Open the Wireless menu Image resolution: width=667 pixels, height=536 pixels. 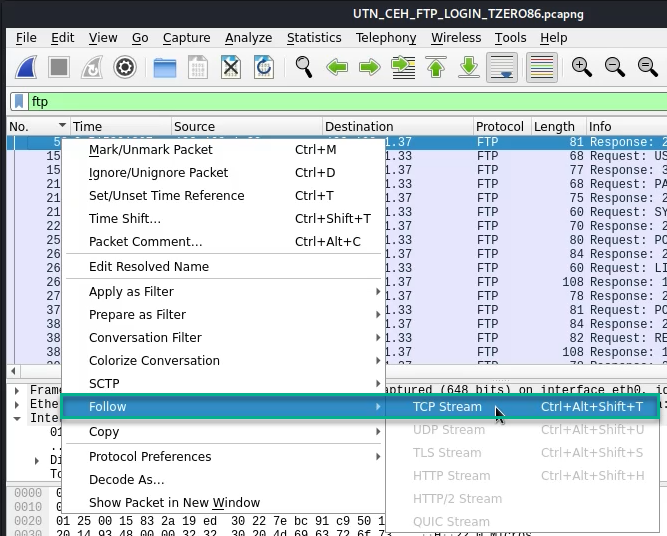[456, 38]
